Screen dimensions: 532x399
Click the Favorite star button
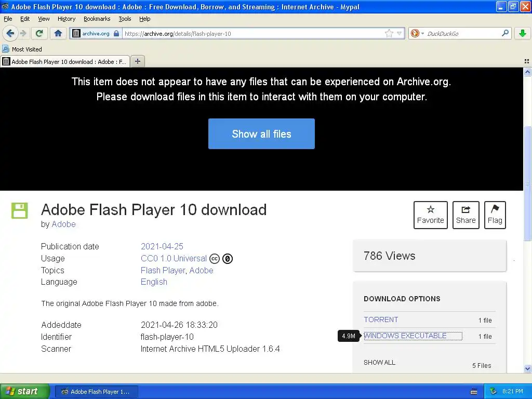(431, 215)
